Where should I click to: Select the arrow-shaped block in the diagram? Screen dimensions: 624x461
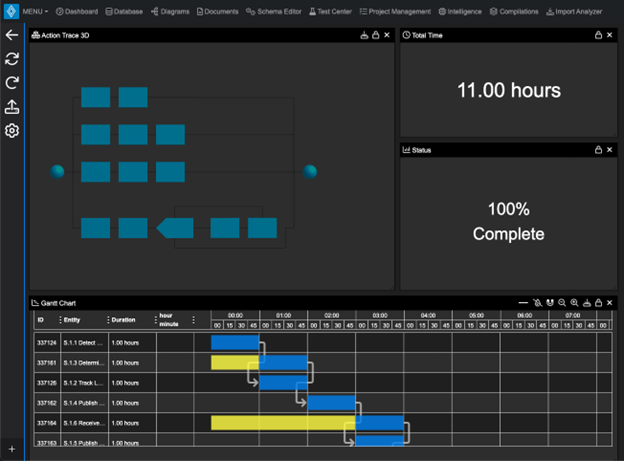click(175, 228)
